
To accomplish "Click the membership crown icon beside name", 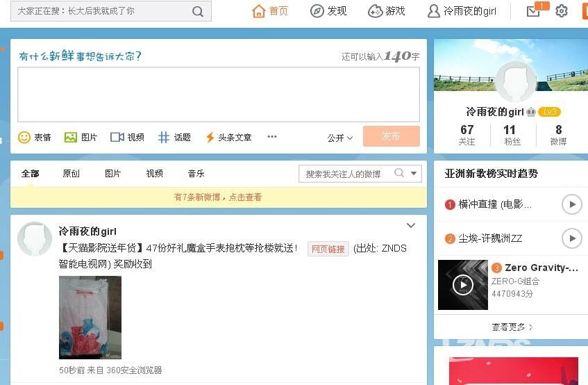I will click(531, 112).
